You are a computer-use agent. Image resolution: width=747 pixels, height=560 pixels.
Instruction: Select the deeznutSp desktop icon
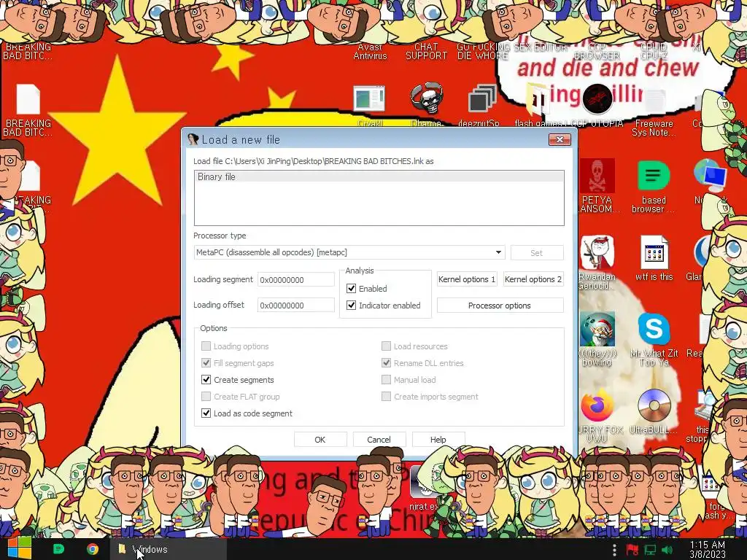pyautogui.click(x=482, y=98)
